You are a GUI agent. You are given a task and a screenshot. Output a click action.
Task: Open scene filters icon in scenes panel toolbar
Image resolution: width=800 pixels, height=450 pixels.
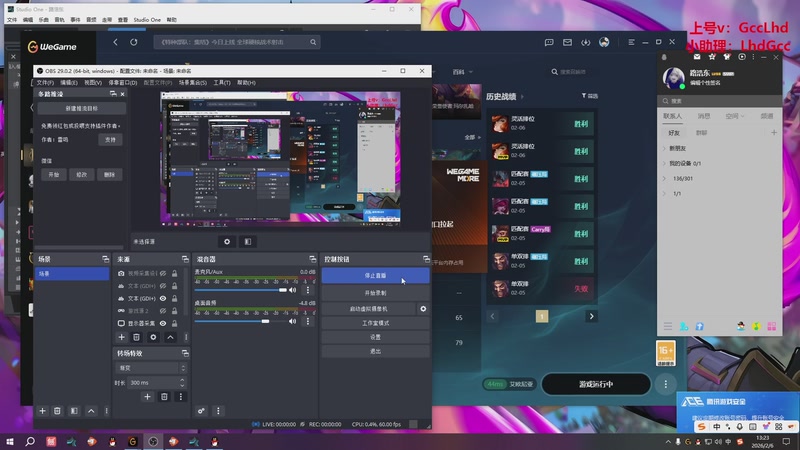[x=74, y=411]
